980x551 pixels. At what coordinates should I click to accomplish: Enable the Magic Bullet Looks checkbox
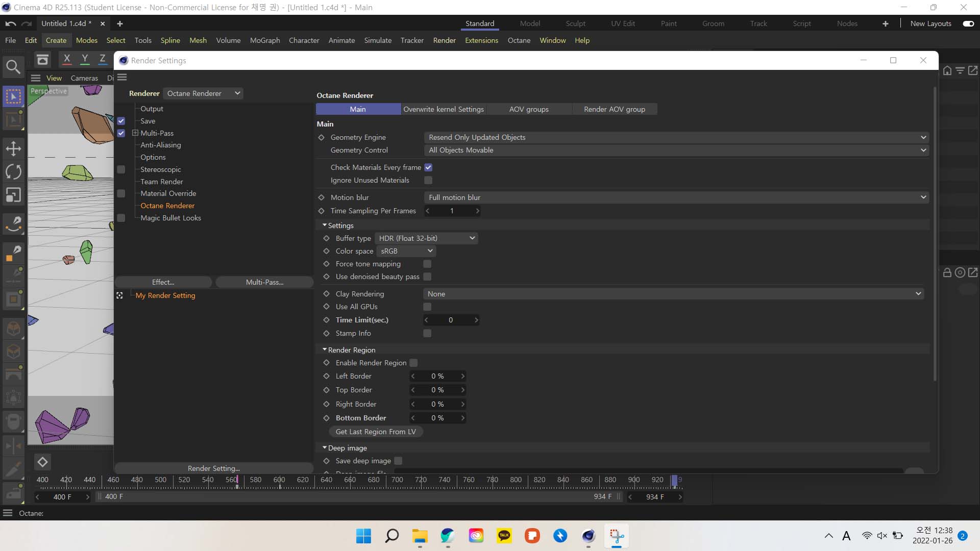121,218
